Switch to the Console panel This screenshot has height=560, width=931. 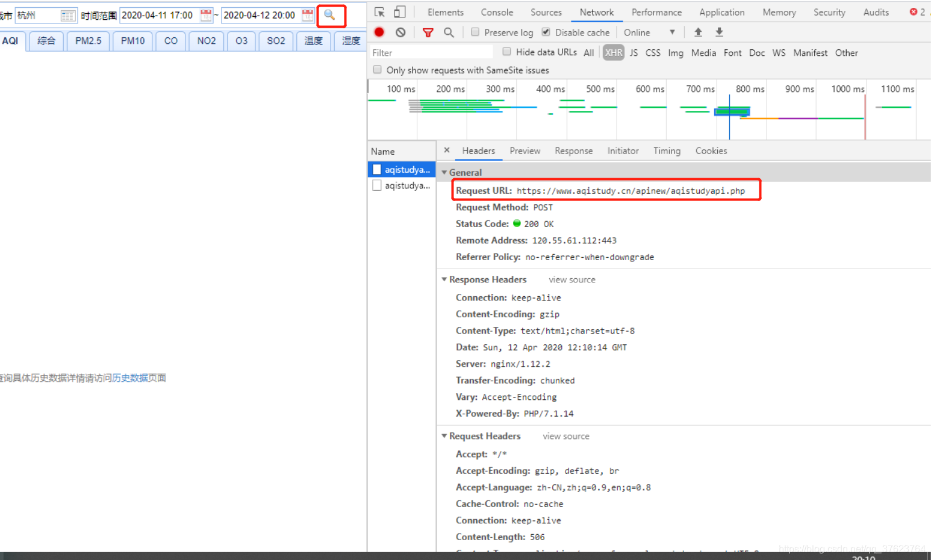(497, 12)
